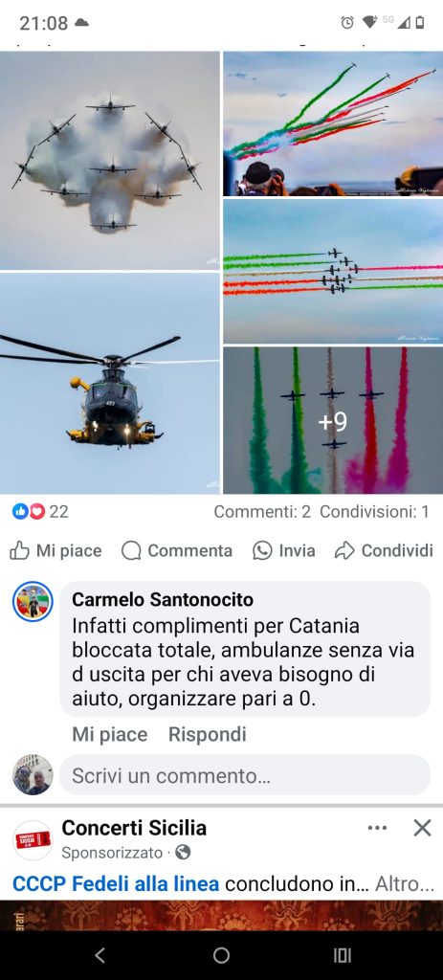The height and width of the screenshot is (980, 443).
Task: Open the +9 more photos tile
Action: click(333, 421)
